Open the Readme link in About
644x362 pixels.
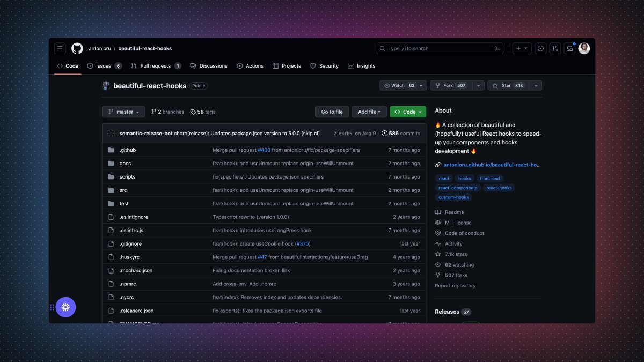point(449,212)
